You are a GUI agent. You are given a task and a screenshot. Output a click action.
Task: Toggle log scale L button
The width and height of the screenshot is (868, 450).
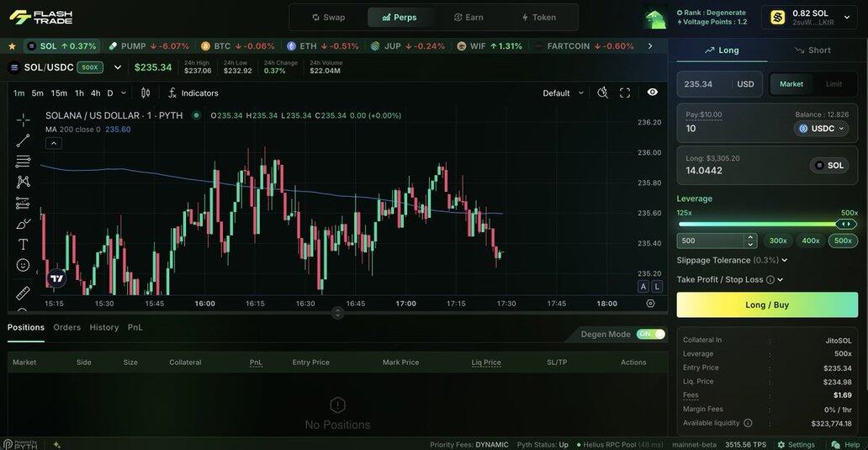click(657, 286)
